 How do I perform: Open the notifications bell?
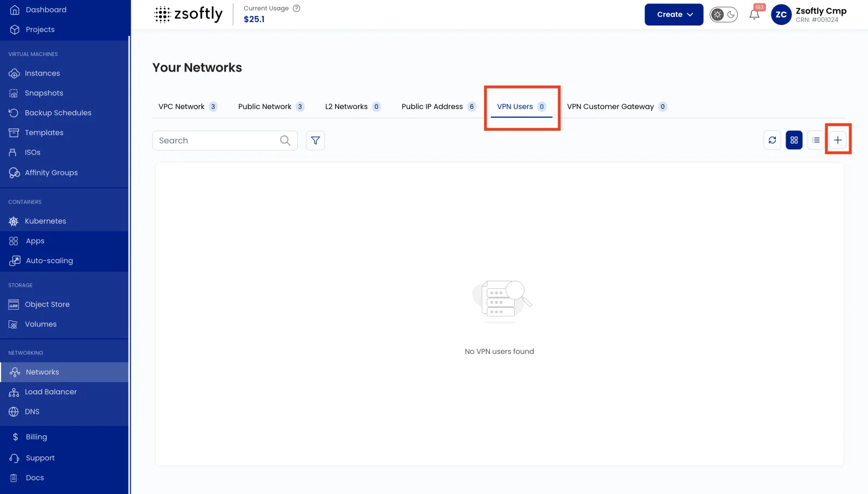(754, 15)
